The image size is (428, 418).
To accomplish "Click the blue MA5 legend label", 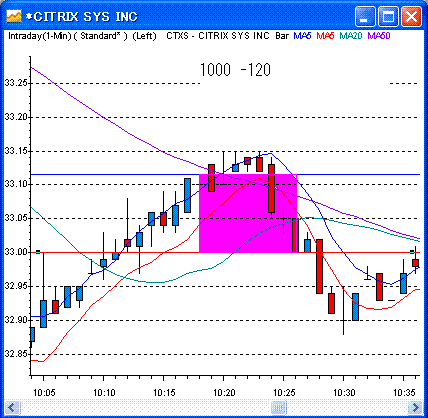I will 302,36.
